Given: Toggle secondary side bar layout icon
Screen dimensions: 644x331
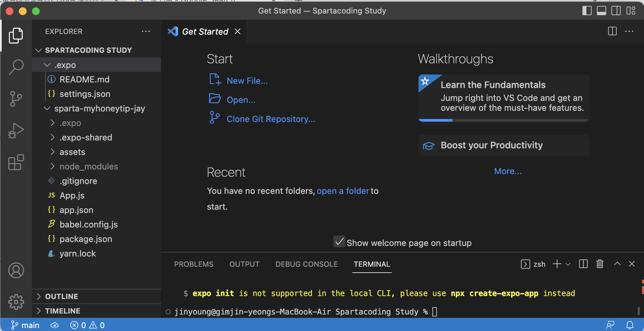Looking at the screenshot, I should pos(616,11).
